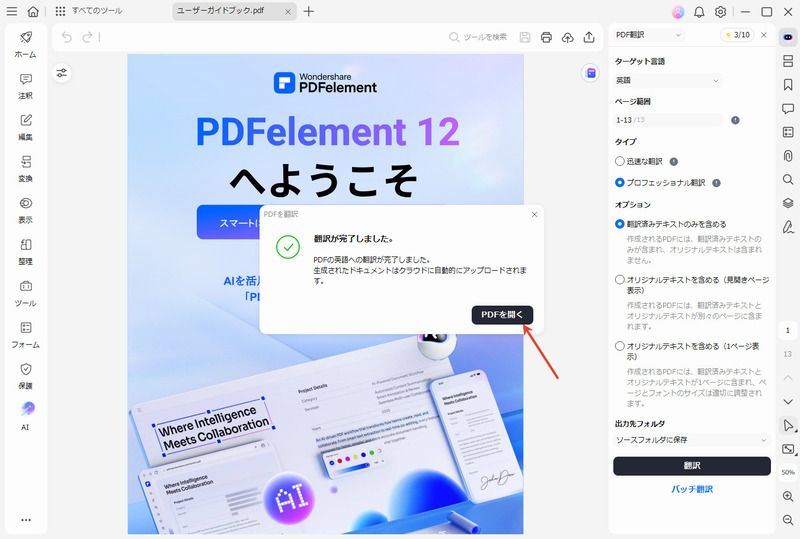The image size is (800, 539).
Task: Open bookmarks panel
Action: (x=788, y=85)
